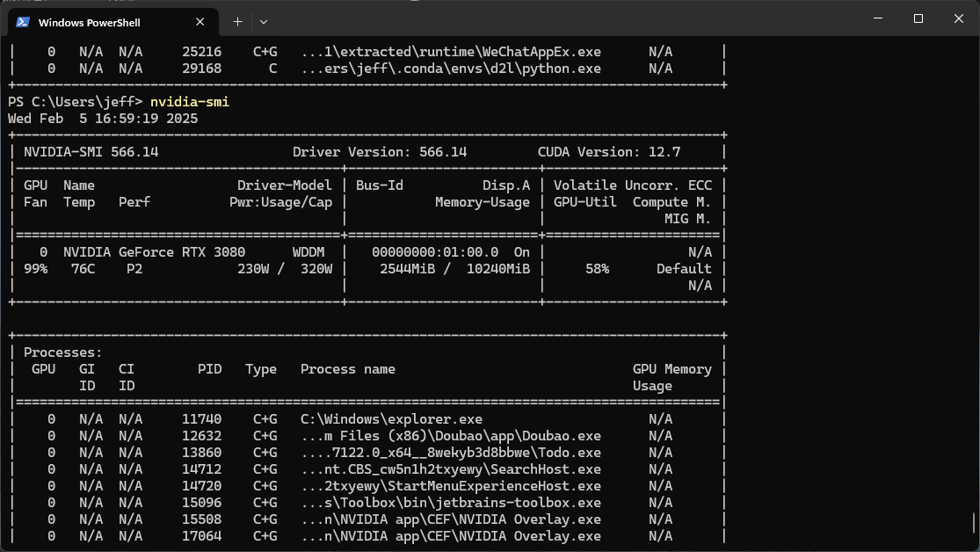The width and height of the screenshot is (980, 552).
Task: Maximize the terminal window
Action: (x=918, y=18)
